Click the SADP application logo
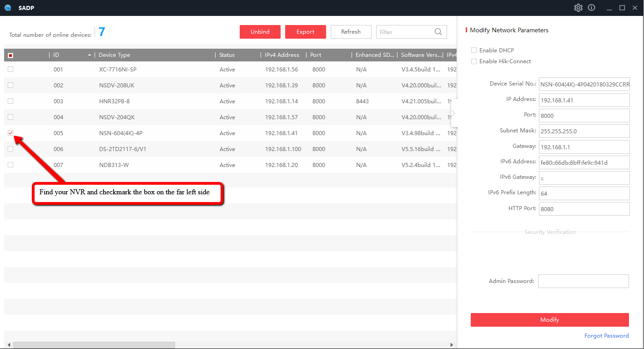Image resolution: width=644 pixels, height=349 pixels. [x=8, y=8]
